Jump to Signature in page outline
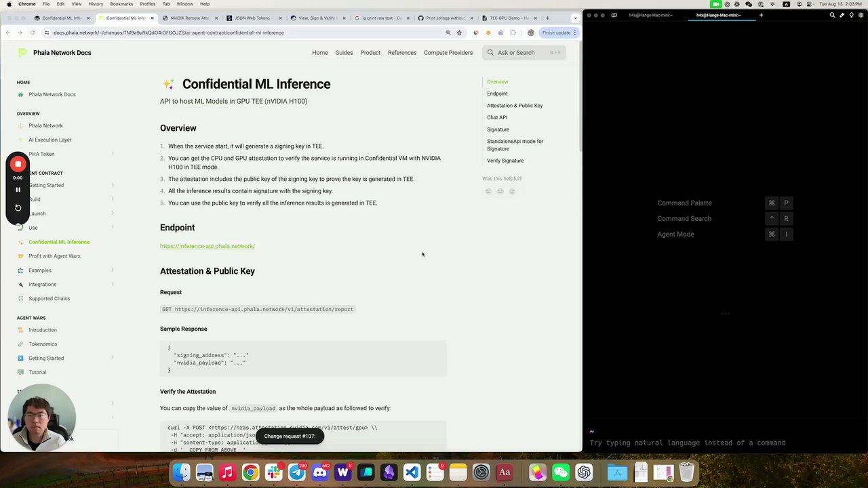 click(x=498, y=129)
